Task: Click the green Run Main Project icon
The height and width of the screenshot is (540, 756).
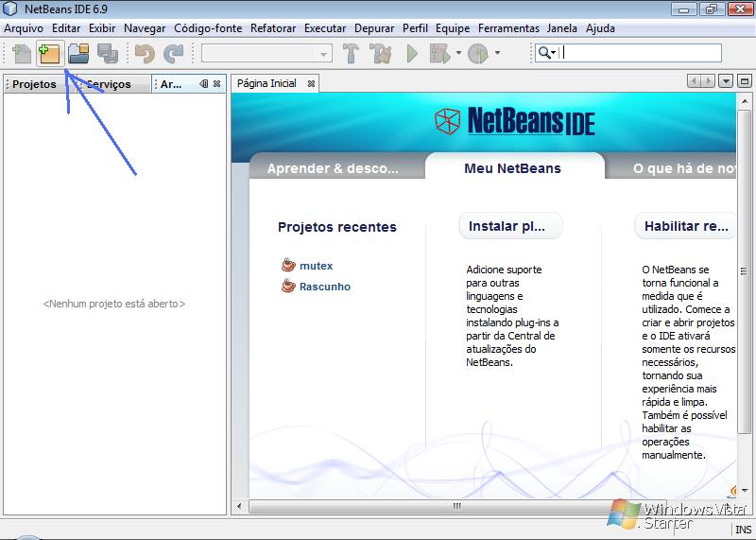Action: coord(412,54)
